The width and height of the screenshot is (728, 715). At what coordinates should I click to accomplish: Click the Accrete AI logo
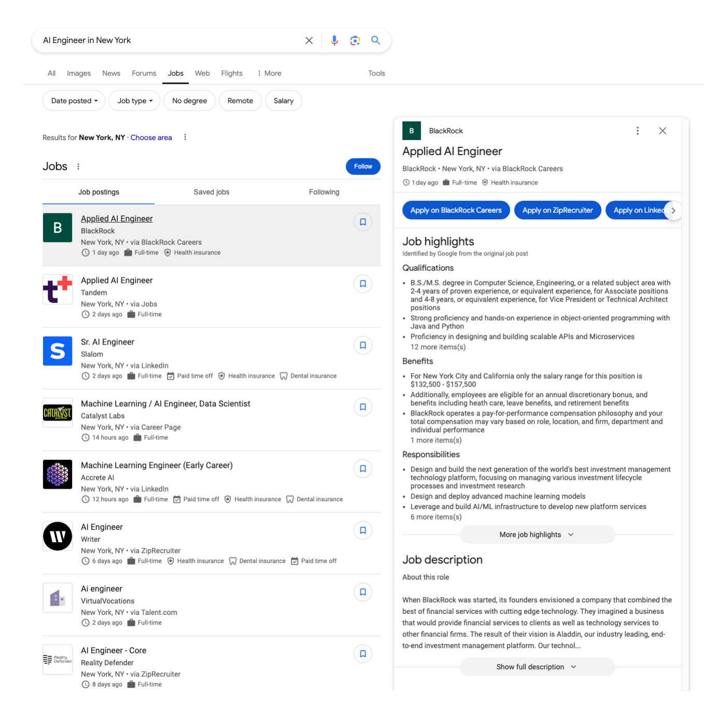[x=58, y=475]
